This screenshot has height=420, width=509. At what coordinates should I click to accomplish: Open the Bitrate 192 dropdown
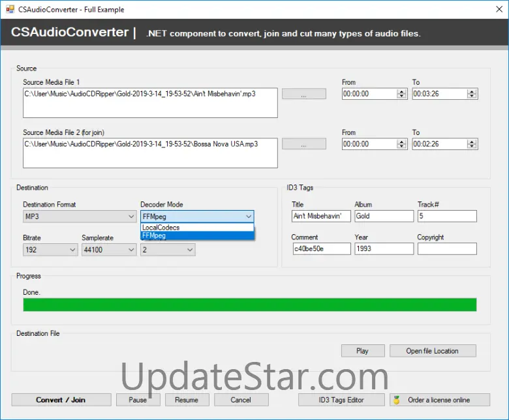tap(50, 250)
